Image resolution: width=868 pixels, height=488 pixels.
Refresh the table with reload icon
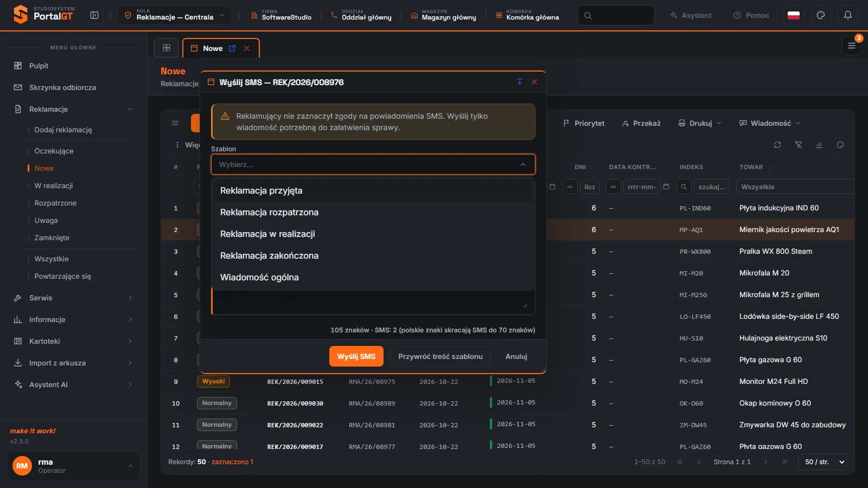(x=777, y=145)
